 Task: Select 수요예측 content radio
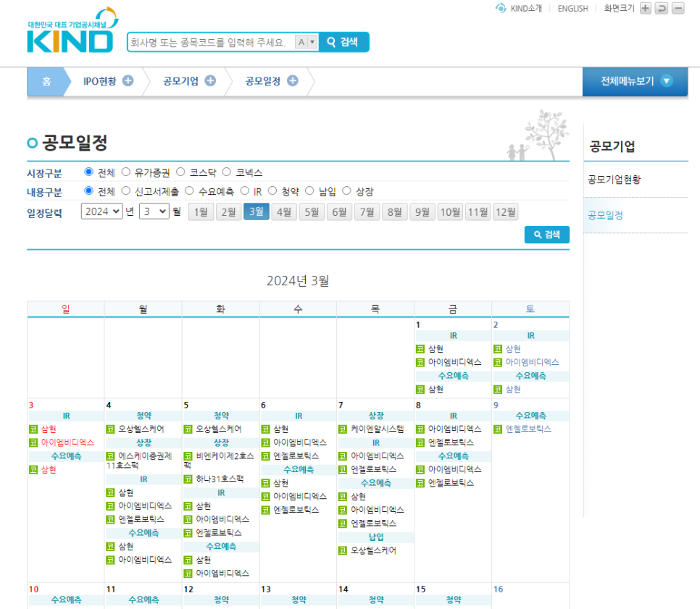190,191
